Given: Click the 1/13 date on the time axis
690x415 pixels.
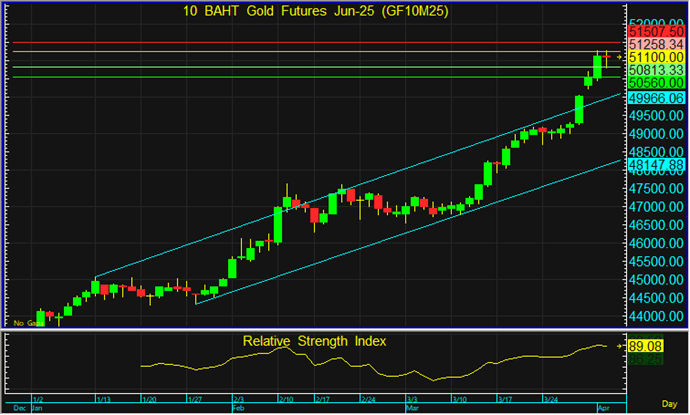Looking at the screenshot, I should (102, 399).
